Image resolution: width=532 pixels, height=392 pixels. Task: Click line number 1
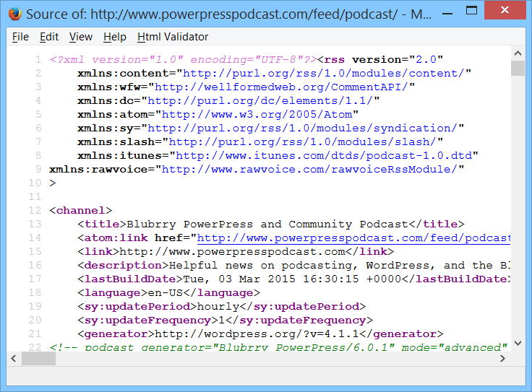point(38,60)
